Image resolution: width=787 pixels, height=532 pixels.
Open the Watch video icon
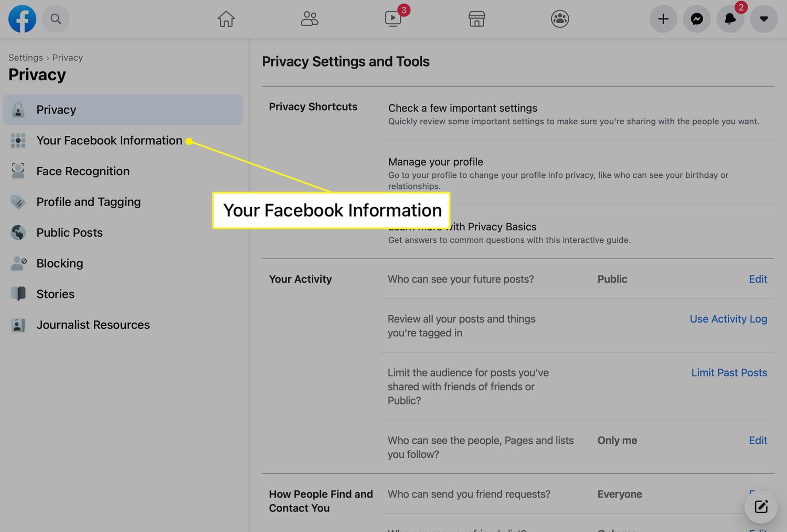(x=393, y=19)
